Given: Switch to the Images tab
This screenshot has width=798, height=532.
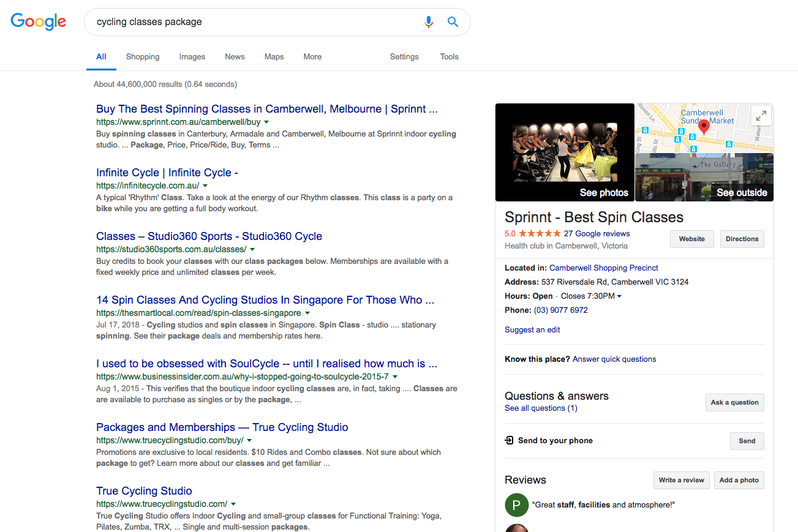Looking at the screenshot, I should [192, 56].
